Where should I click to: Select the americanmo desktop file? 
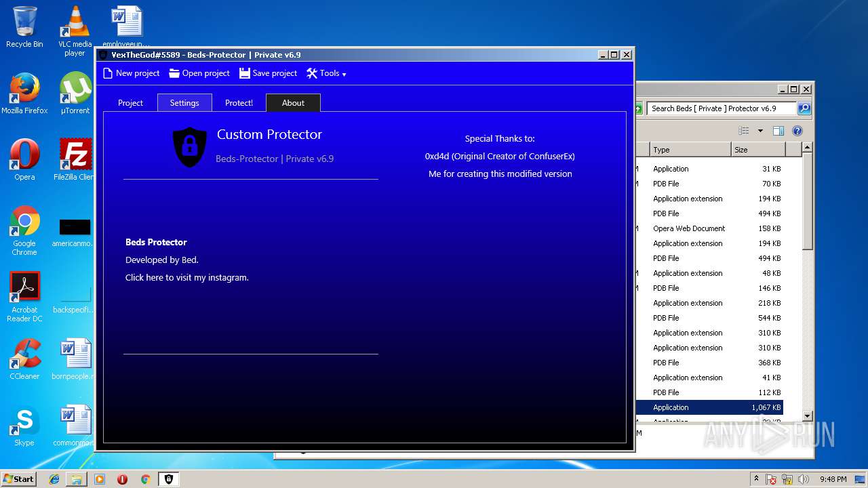(x=75, y=232)
